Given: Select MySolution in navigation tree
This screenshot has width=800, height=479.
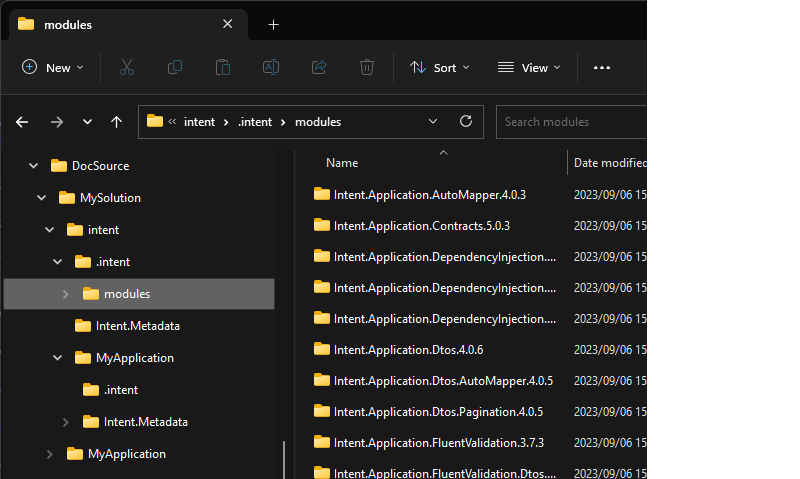Looking at the screenshot, I should coord(110,198).
